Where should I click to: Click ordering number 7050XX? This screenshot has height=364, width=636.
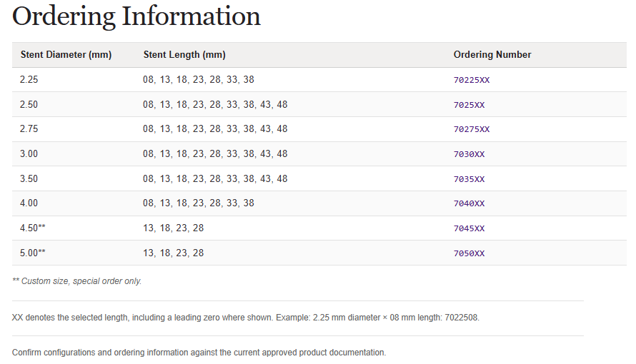[469, 253]
